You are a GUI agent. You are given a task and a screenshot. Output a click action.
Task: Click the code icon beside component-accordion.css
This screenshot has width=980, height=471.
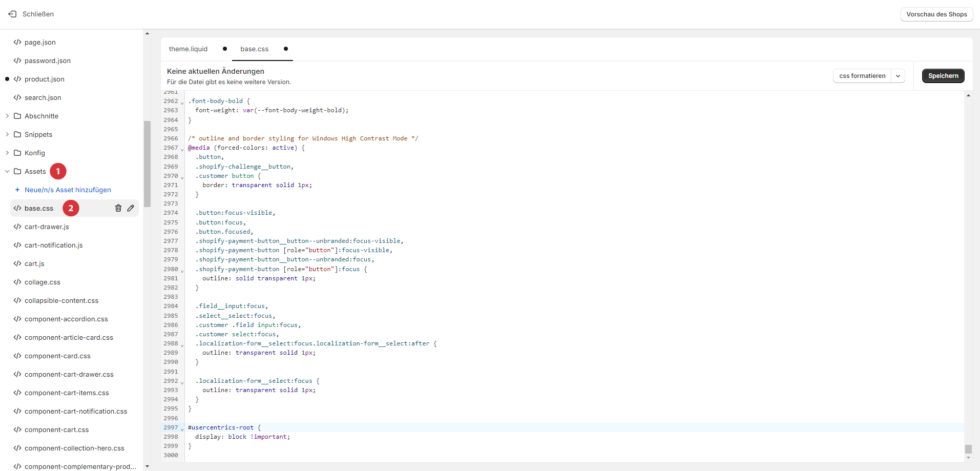[17, 319]
